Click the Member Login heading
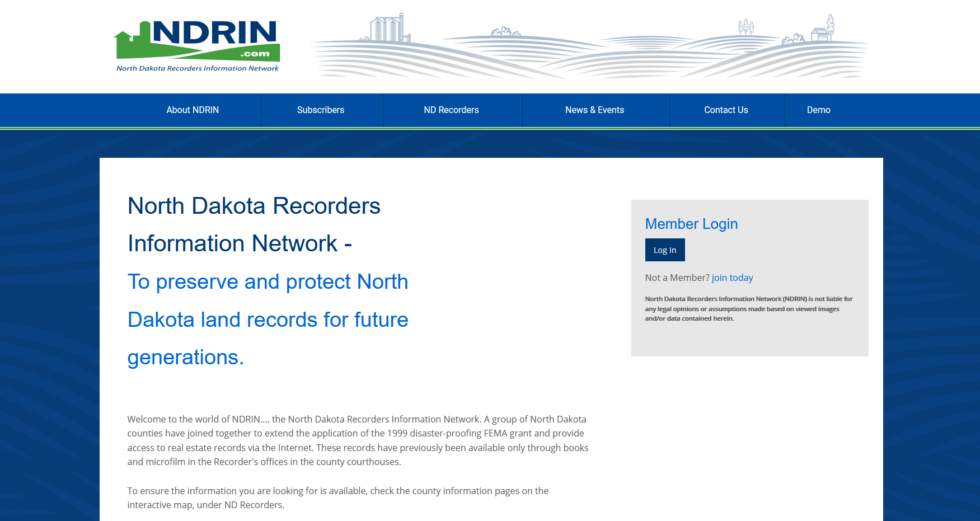Screen dimensions: 980x521 [691, 223]
